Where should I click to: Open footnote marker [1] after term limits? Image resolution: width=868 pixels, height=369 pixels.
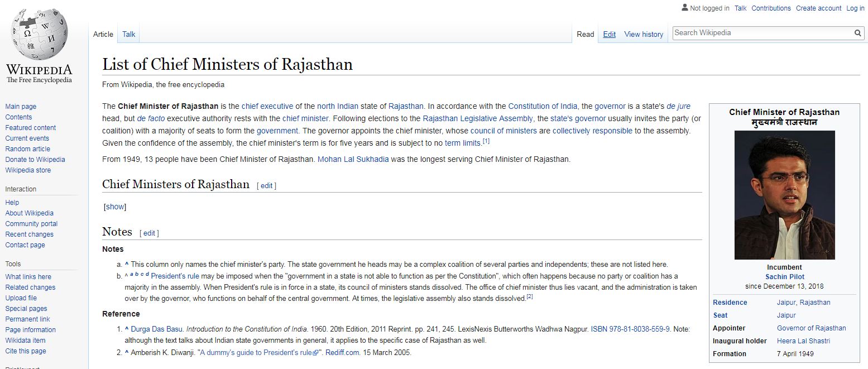click(486, 142)
